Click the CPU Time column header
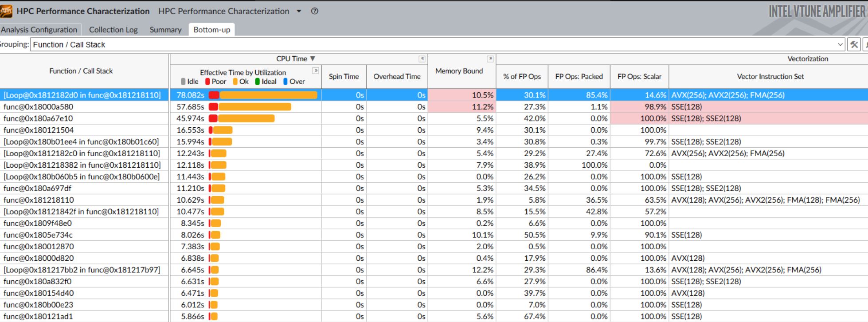Screen dimensions: 868x322 point(296,59)
